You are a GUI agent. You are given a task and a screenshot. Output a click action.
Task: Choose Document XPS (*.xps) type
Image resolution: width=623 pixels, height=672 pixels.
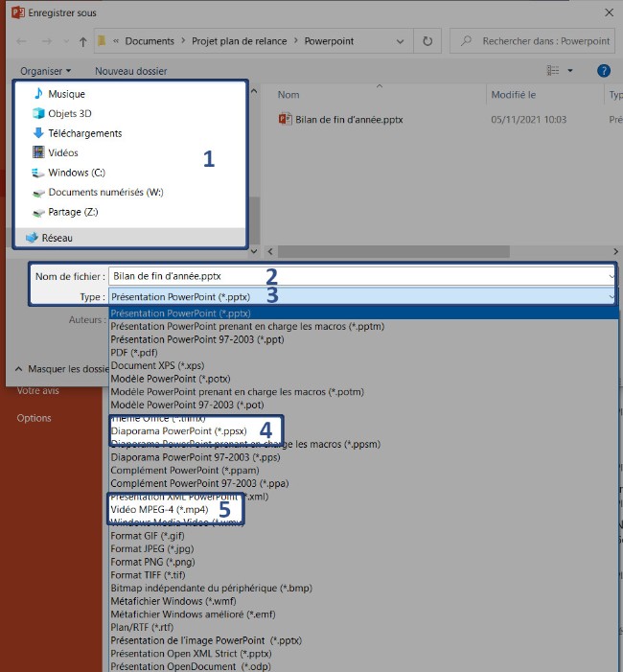point(157,365)
